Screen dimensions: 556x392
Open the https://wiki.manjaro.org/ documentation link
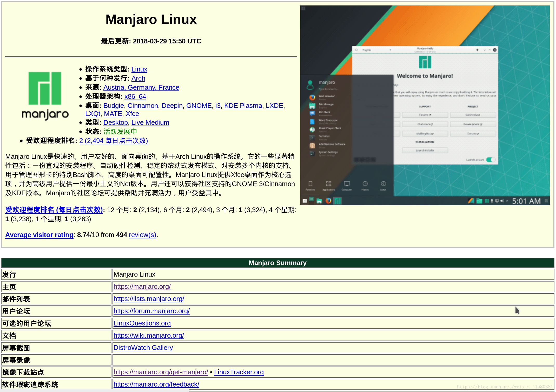[149, 335]
